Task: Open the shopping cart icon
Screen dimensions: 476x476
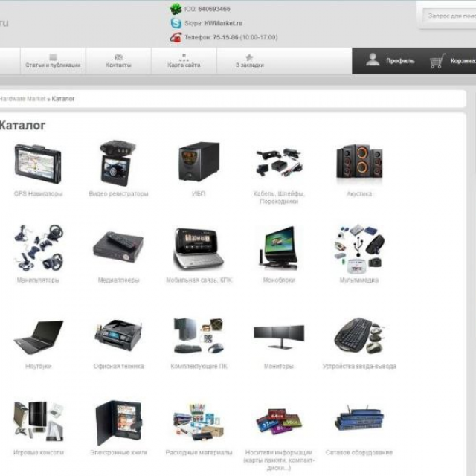Action: click(437, 60)
